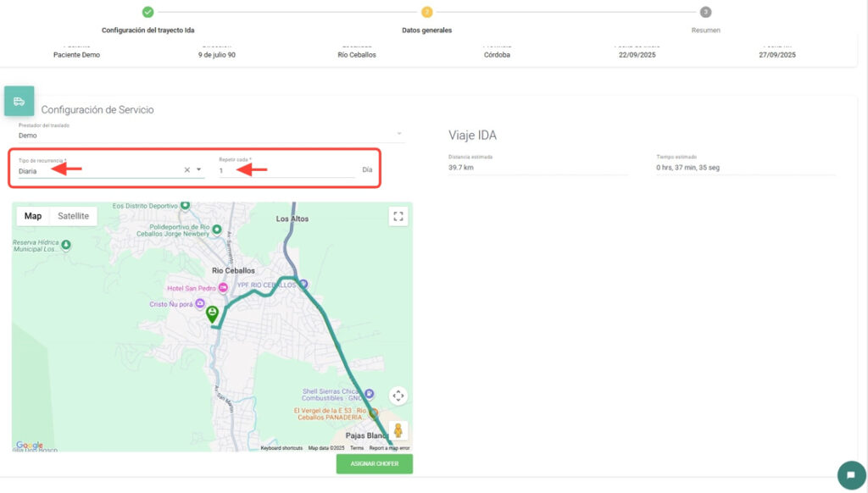Focus the Repetir cada input field
Screen dimensions: 868x493
coord(286,170)
